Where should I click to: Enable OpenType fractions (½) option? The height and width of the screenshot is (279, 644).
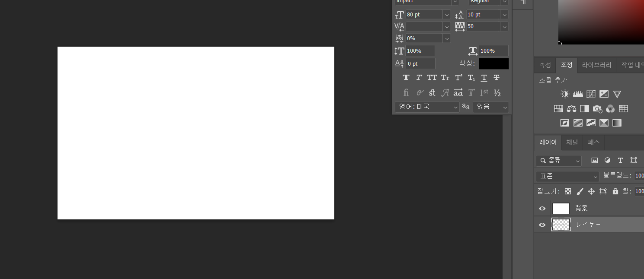coord(497,92)
